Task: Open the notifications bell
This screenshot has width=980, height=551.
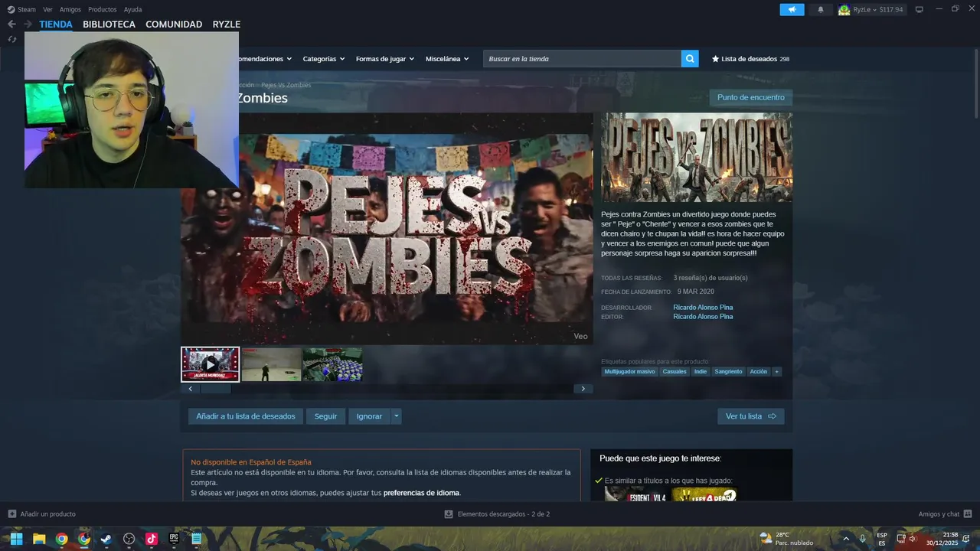Action: [x=821, y=9]
